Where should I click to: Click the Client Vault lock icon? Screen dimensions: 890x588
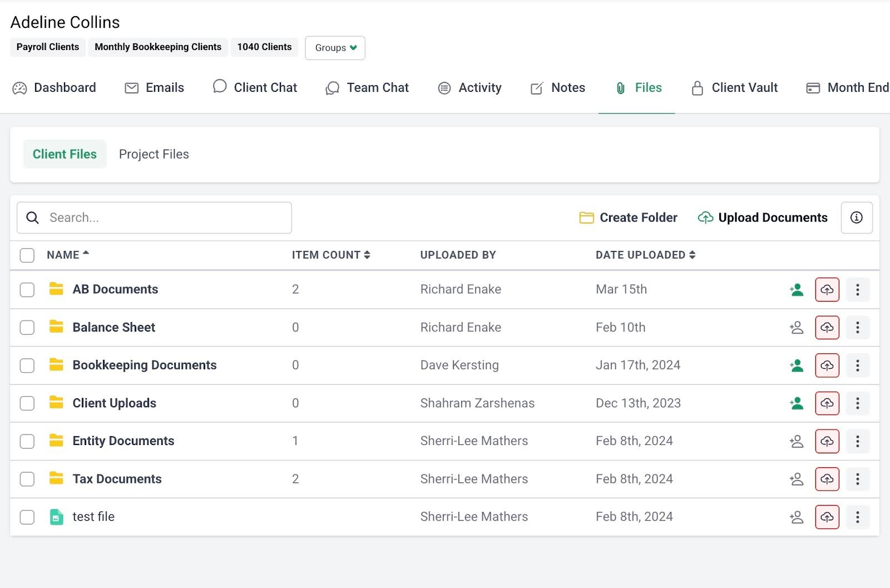pyautogui.click(x=696, y=87)
